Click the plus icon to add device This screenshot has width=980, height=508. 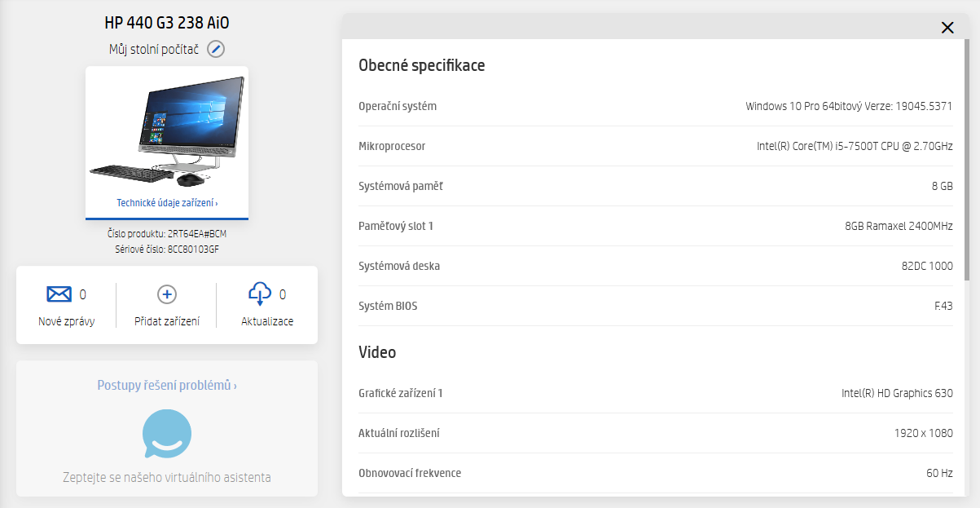click(166, 294)
